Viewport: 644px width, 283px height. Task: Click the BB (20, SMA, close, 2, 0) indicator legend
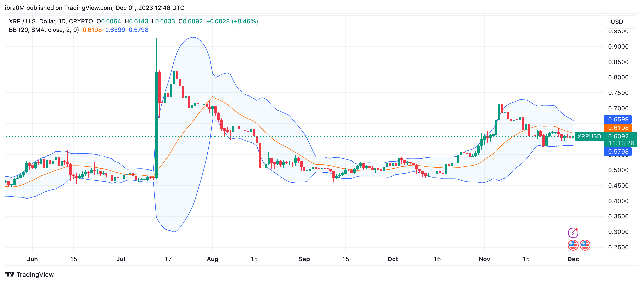coord(44,30)
